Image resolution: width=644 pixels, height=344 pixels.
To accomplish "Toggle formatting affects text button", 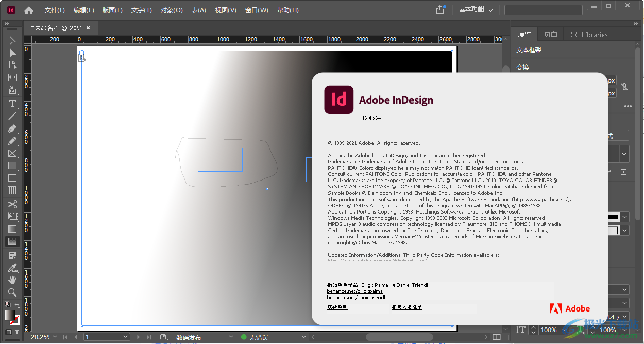I will [17, 333].
